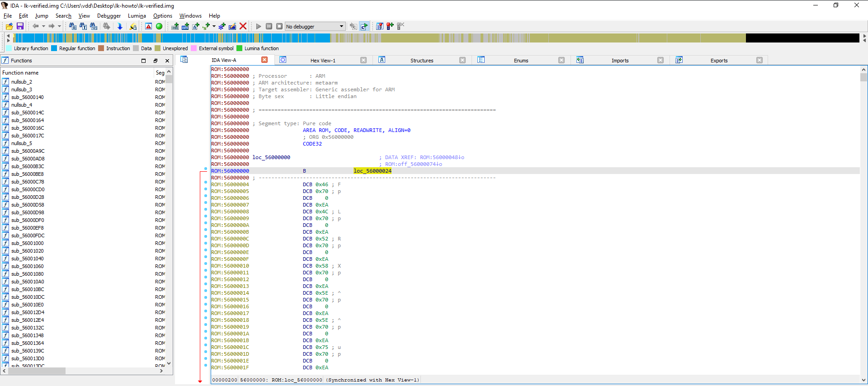Click the blue down arrow jump icon
This screenshot has width=868, height=386.
tap(120, 26)
